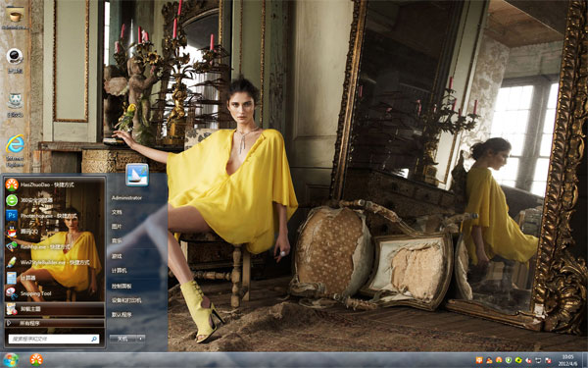Click the Show desktop button at taskbar end
The image size is (588, 368).
coord(585,360)
